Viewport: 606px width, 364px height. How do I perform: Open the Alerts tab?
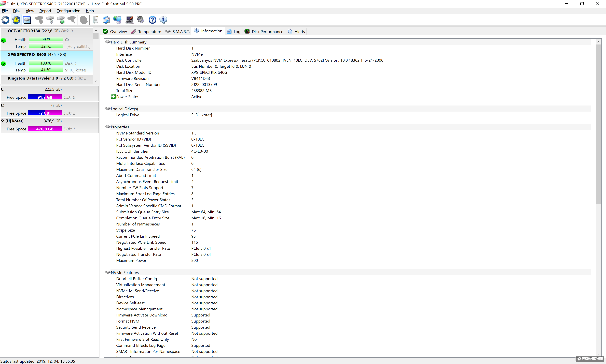pos(296,31)
